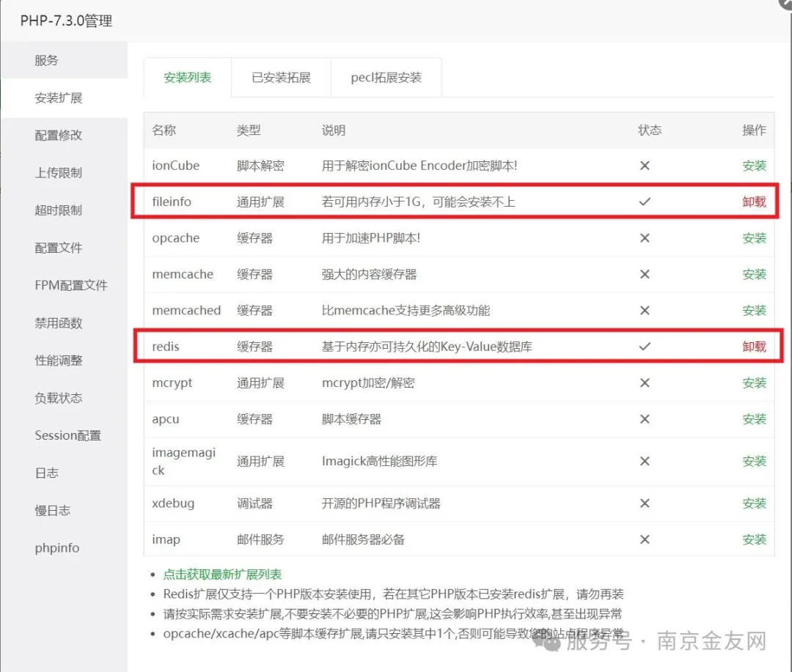Click description 用于加速PHP脚本!
The width and height of the screenshot is (792, 672).
[371, 237]
